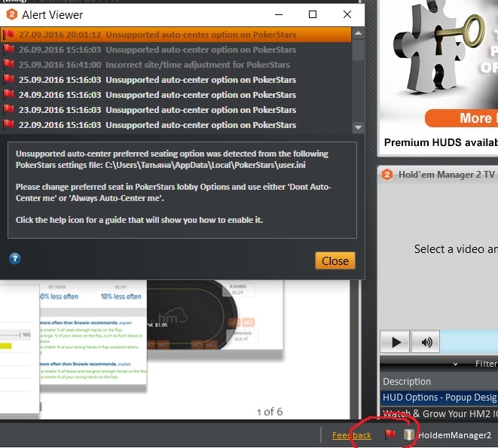Image resolution: width=498 pixels, height=448 pixels.
Task: Click the HoldemManager2 database name in status bar
Action: 454,435
